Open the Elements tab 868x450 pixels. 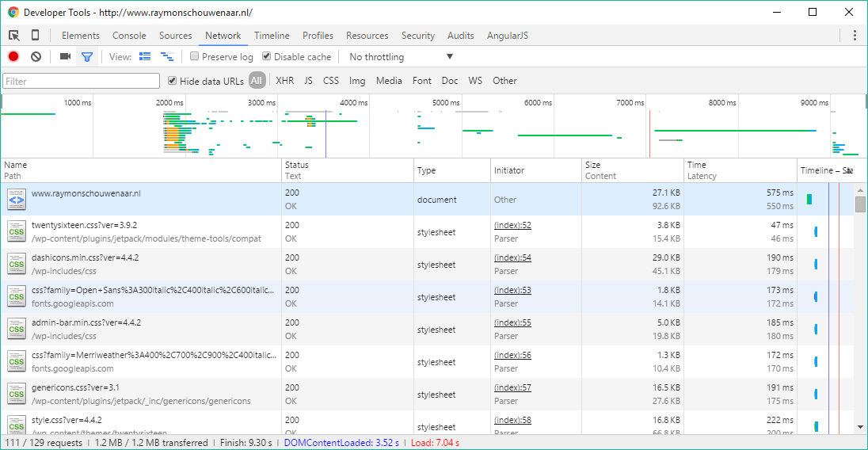(81, 36)
